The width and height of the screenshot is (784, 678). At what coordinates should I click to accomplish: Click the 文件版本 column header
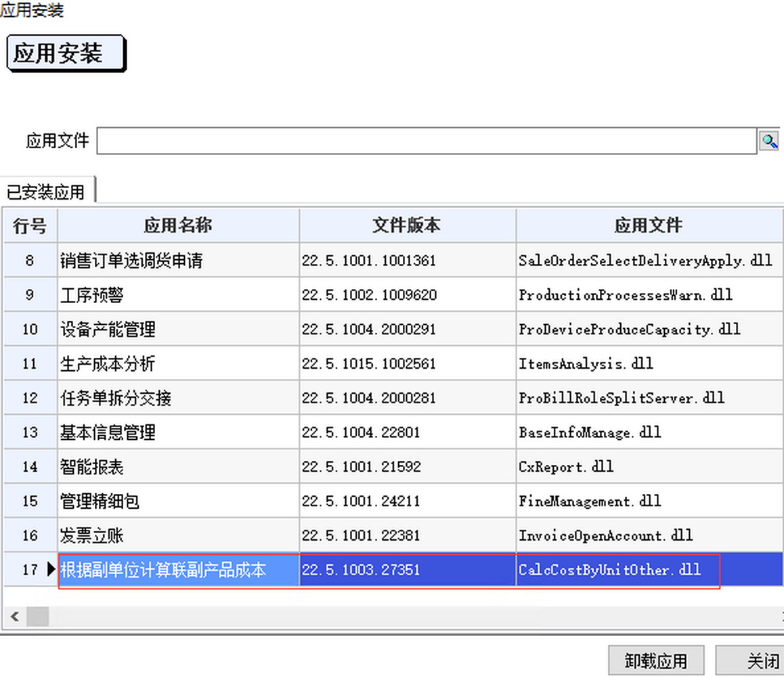pyautogui.click(x=407, y=225)
